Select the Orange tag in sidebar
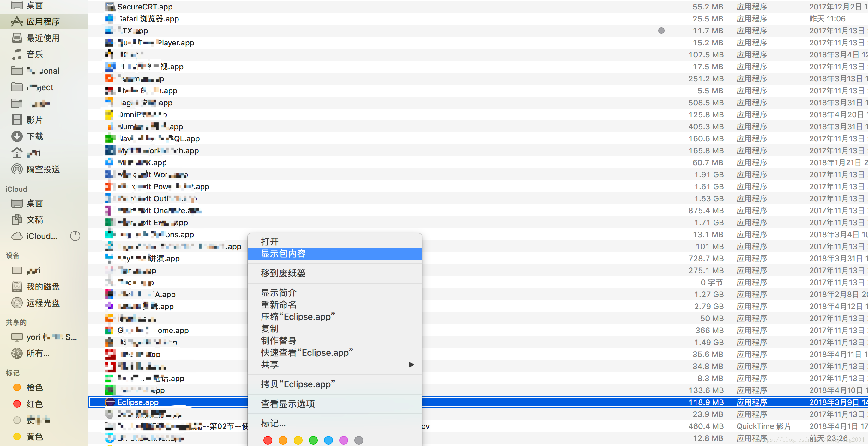 click(x=17, y=387)
